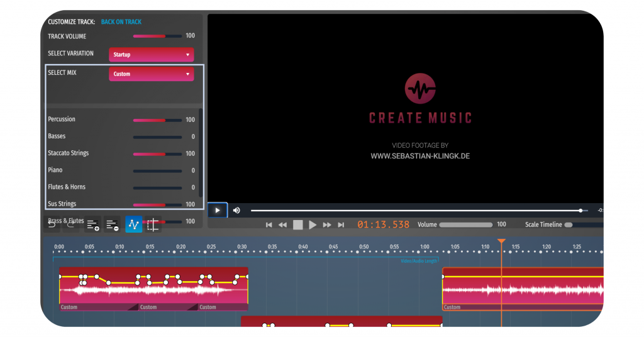Click the add track icon with plus

pos(93,224)
